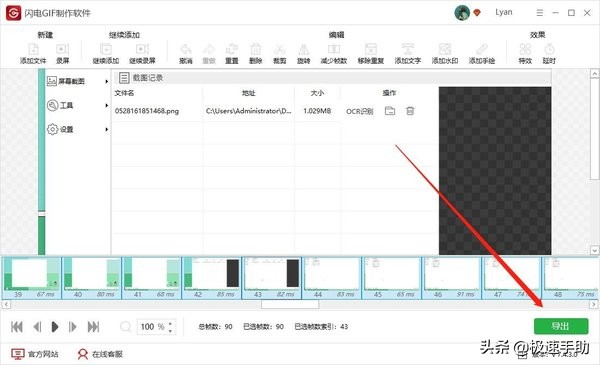Jump to last frame playback button
The height and width of the screenshot is (365, 600).
click(93, 327)
